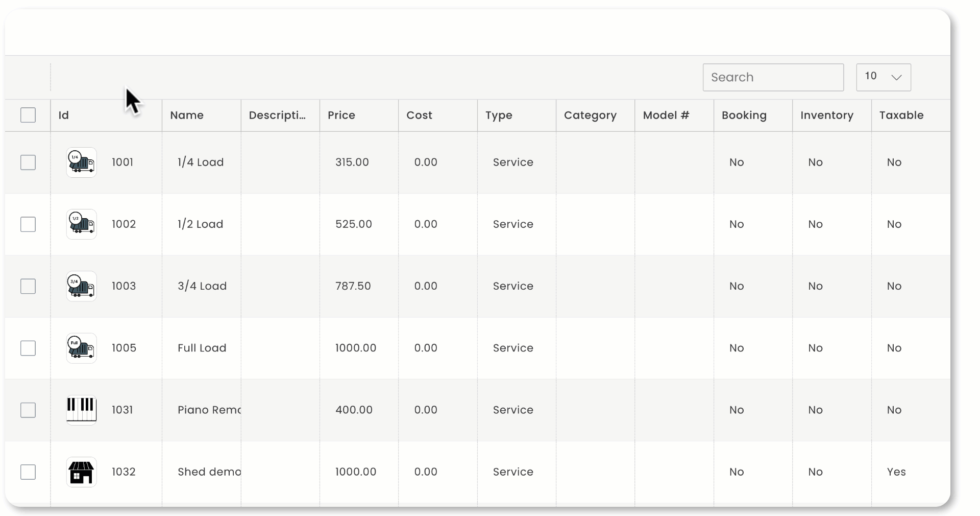Check the checkbox for item 1001

point(28,162)
